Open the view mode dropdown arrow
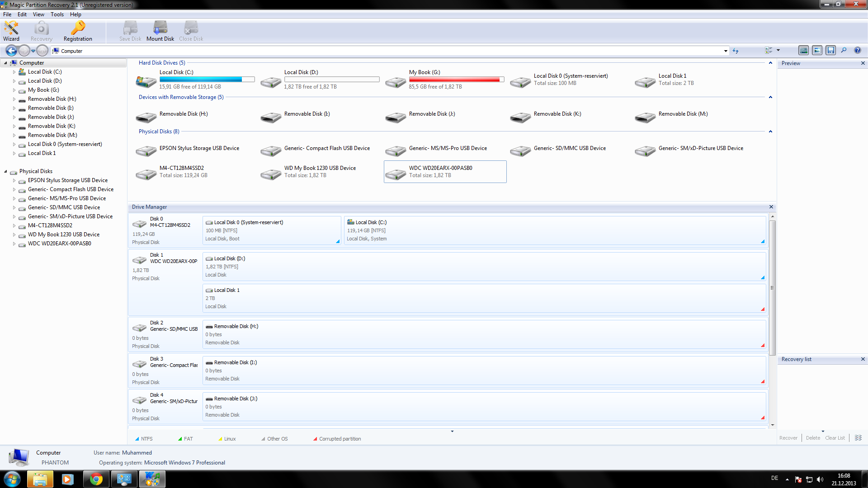 point(778,50)
